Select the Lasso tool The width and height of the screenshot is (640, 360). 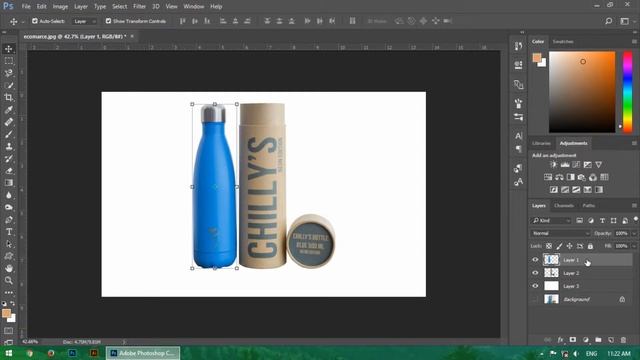[9, 73]
